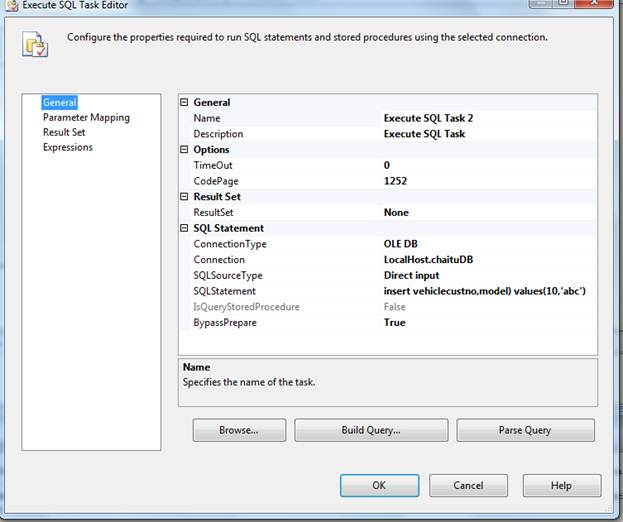Select the General page in left pane
The width and height of the screenshot is (623, 522).
[59, 102]
